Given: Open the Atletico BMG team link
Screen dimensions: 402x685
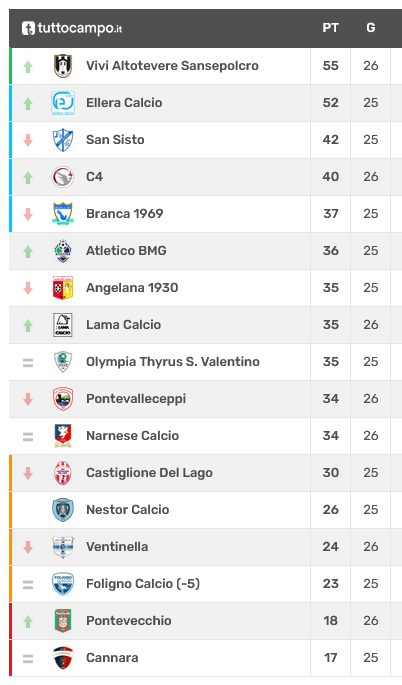Looking at the screenshot, I should click(x=126, y=251).
